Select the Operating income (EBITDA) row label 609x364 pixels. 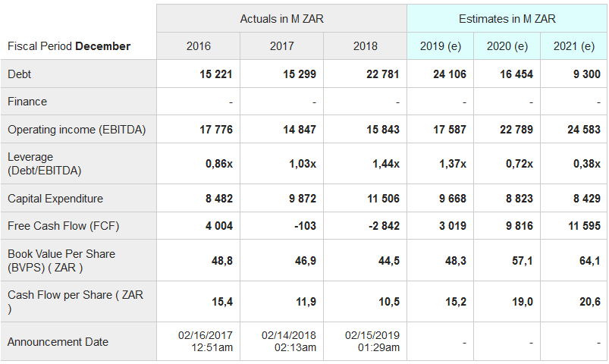77,130
